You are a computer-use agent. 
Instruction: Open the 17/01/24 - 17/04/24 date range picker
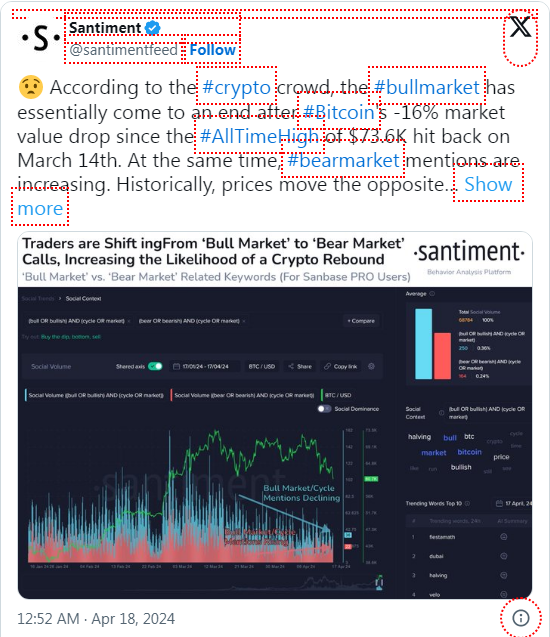point(205,366)
